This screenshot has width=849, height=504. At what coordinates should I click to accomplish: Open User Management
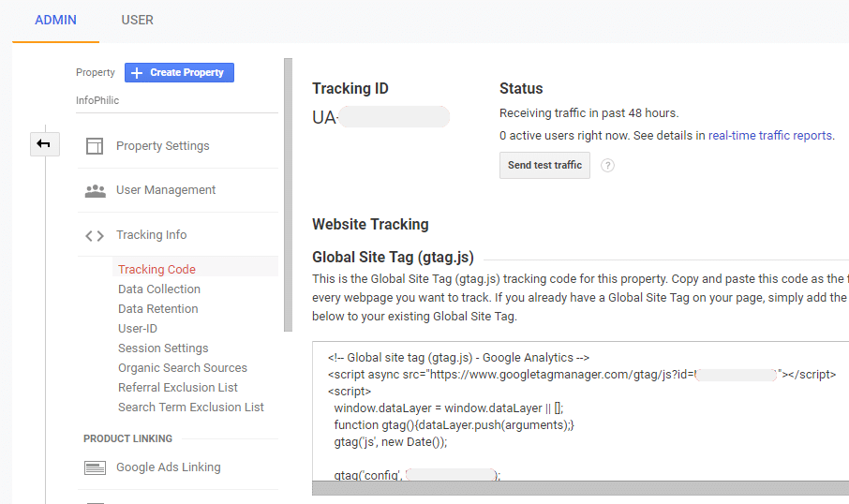[166, 190]
